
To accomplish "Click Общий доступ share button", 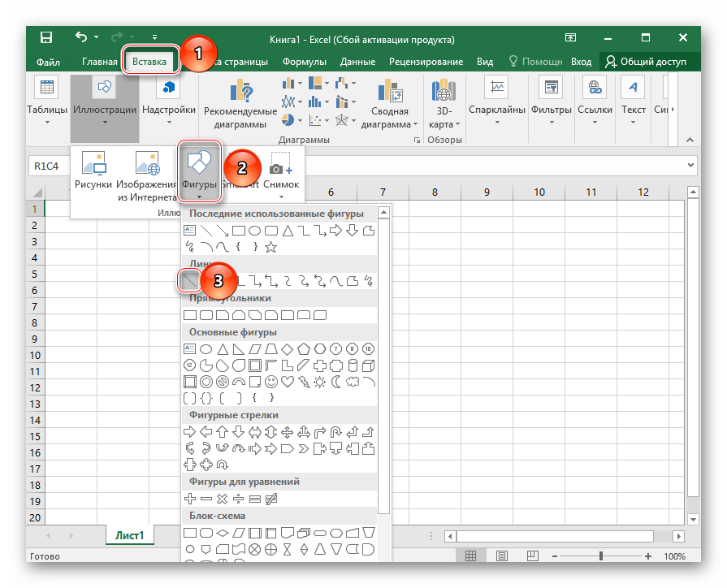I will (x=647, y=62).
